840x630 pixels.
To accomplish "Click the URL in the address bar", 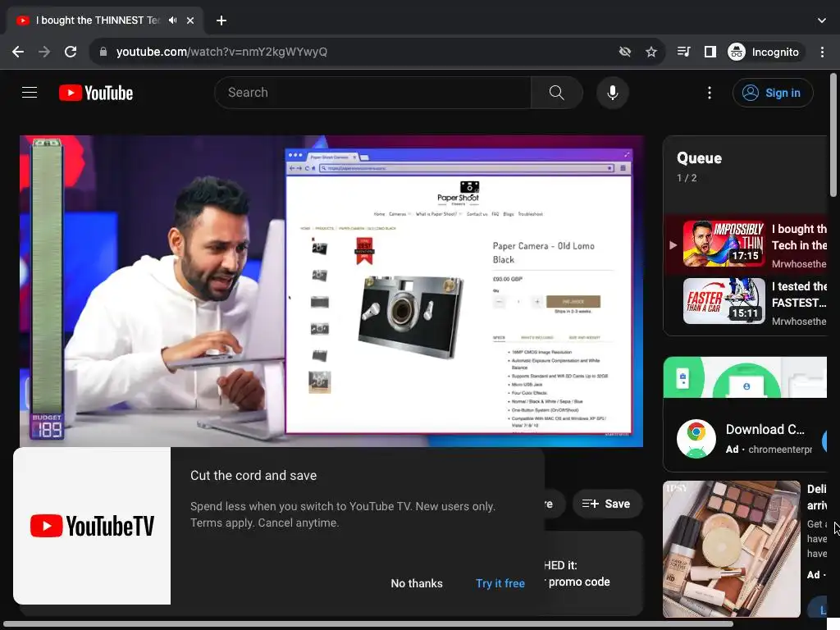I will point(221,52).
